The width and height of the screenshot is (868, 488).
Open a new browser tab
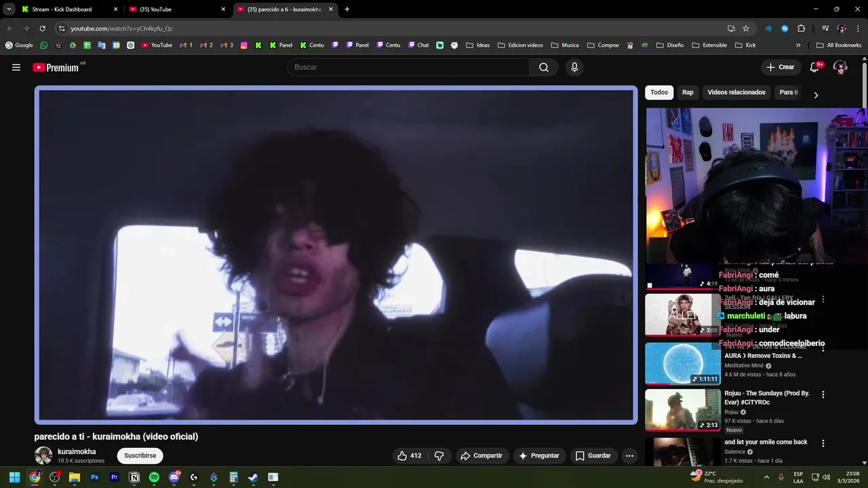[347, 9]
